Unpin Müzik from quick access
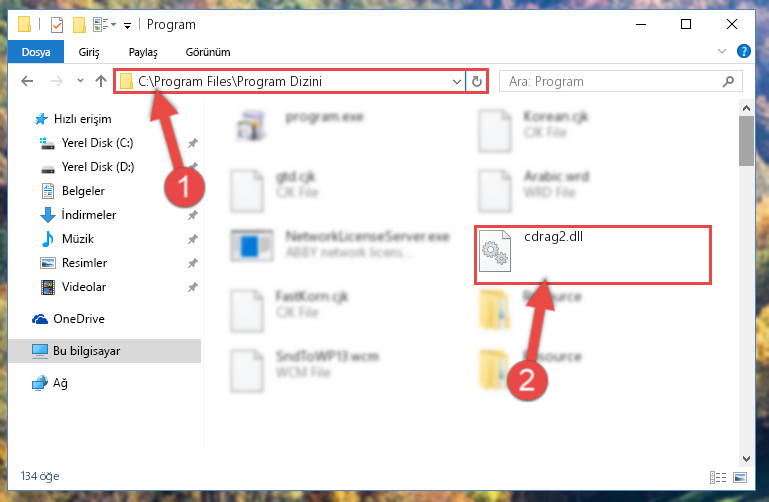 pos(193,239)
